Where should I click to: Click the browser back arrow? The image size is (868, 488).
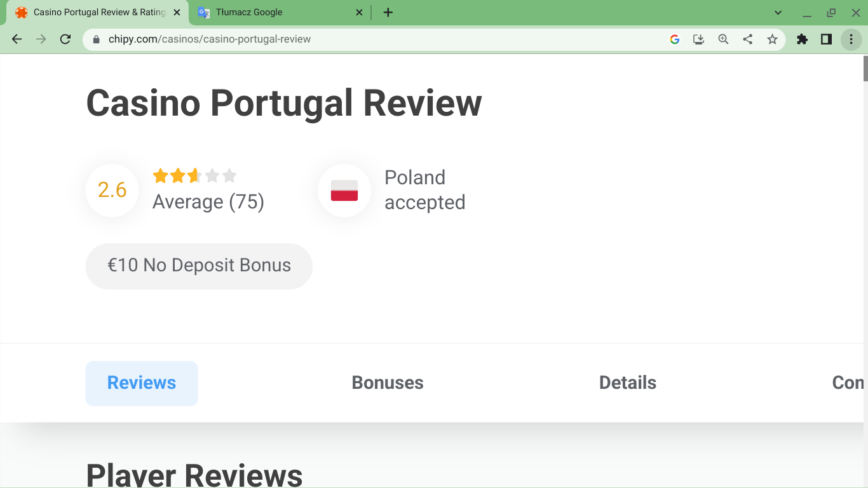17,39
